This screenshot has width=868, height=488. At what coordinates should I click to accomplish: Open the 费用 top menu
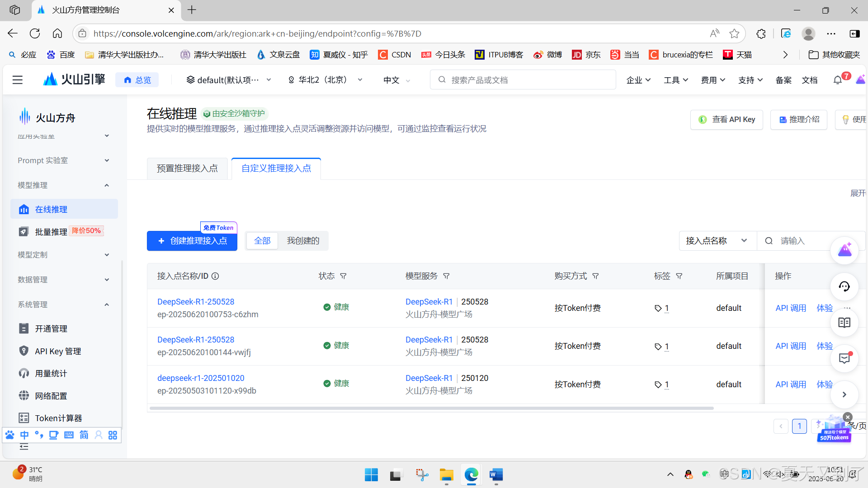pyautogui.click(x=713, y=80)
